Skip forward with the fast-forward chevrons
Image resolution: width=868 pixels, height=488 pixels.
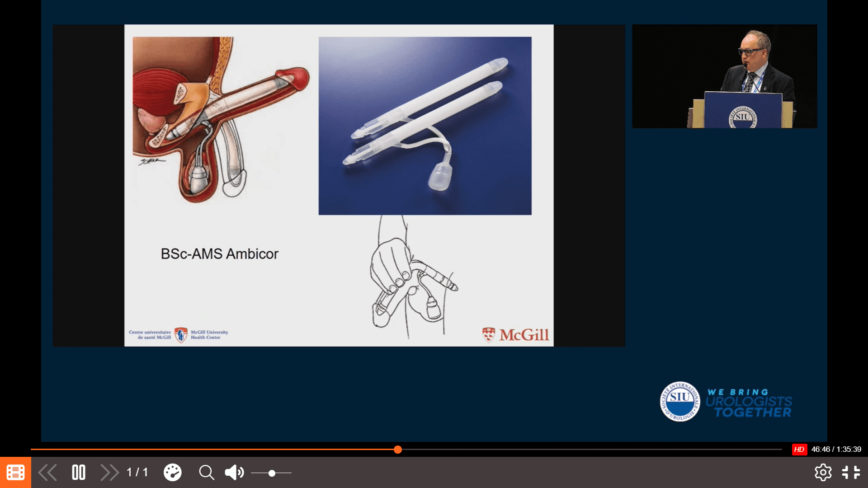pos(109,473)
